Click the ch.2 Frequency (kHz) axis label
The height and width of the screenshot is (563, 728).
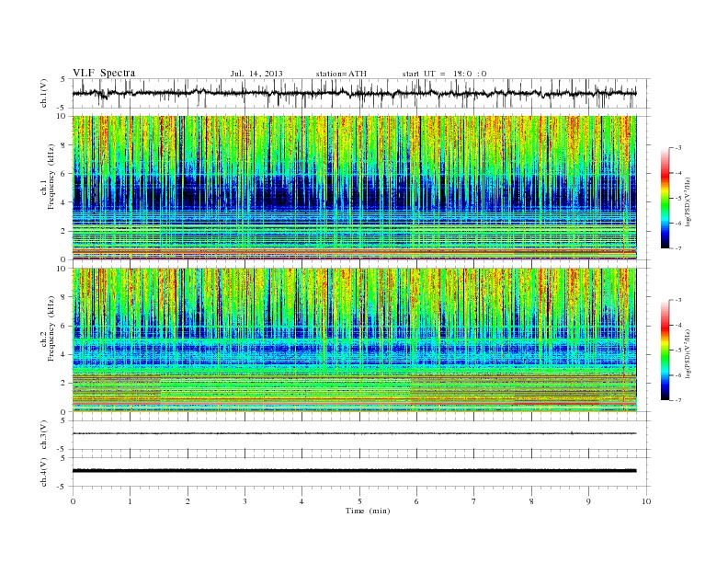[x=48, y=328]
